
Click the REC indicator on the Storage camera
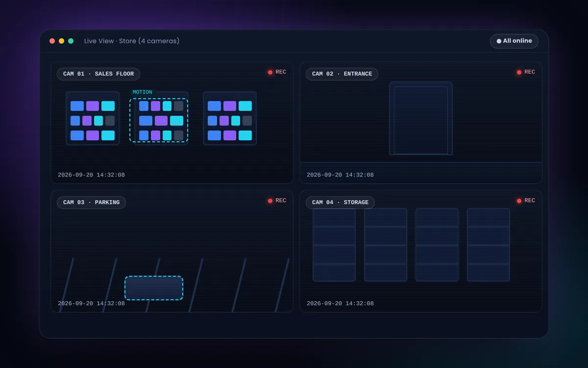(x=526, y=201)
